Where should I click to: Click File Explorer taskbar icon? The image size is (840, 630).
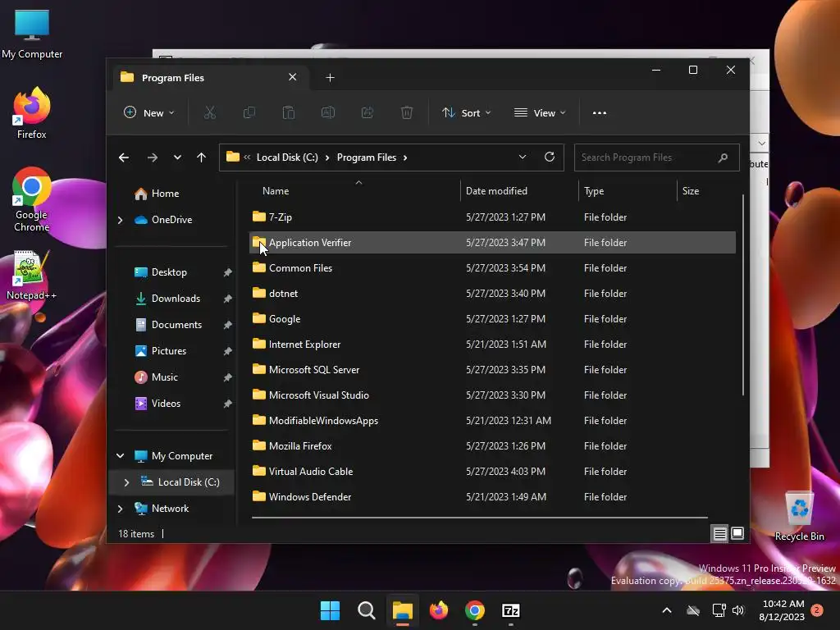[402, 610]
